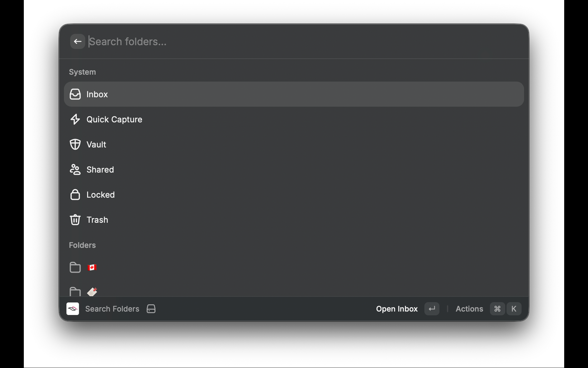Viewport: 588px width, 368px height.
Task: Click the Shared people icon
Action: 75,170
